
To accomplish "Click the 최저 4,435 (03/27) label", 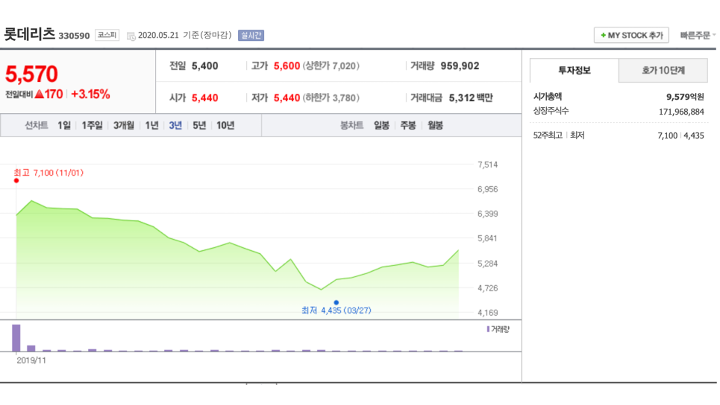I will 336,310.
